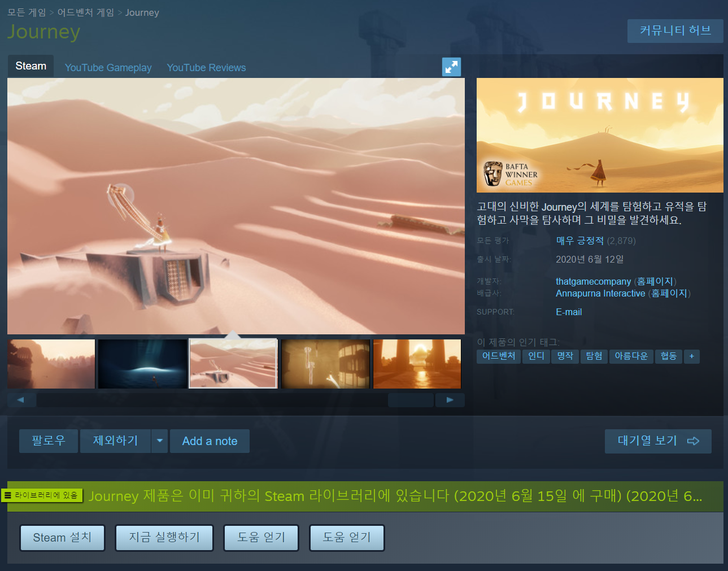Image resolution: width=728 pixels, height=571 pixels.
Task: Open Annapurna Interactive 홈페이지 link
Action: pos(669,293)
